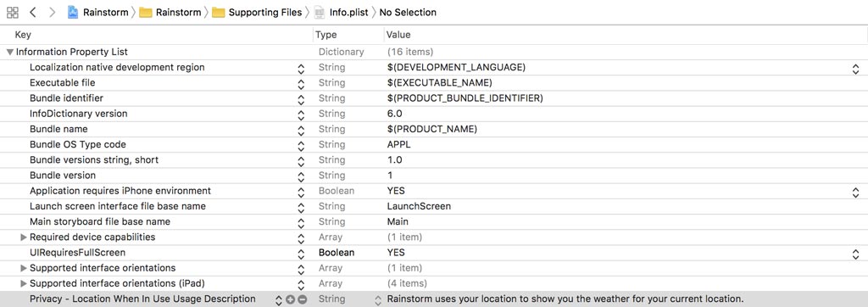
Task: Click the 1.0 short version value
Action: [395, 160]
